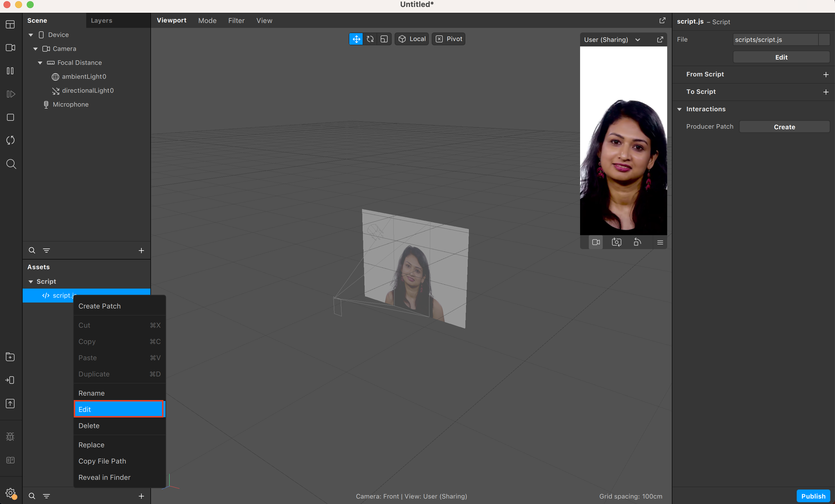Collapse the Interactions section
835x504 pixels.
tap(679, 109)
